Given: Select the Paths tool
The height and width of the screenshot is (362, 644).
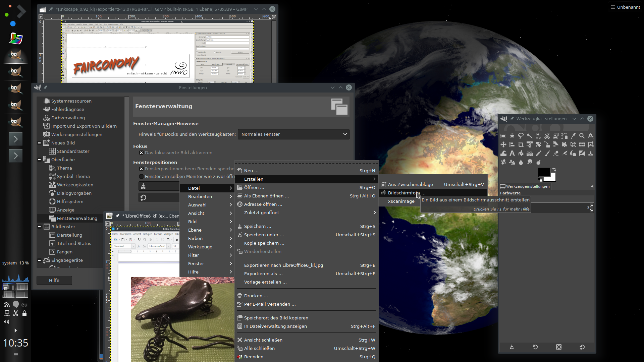Looking at the screenshot, I should pyautogui.click(x=565, y=136).
